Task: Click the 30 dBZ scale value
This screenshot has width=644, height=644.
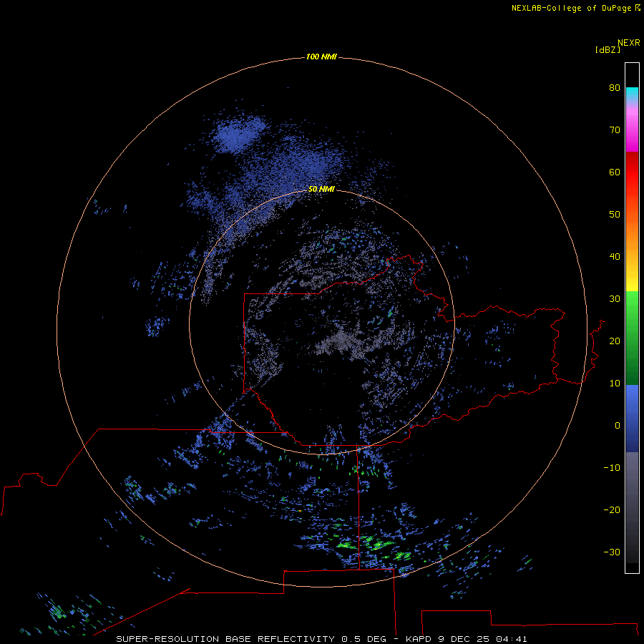Action: click(615, 299)
